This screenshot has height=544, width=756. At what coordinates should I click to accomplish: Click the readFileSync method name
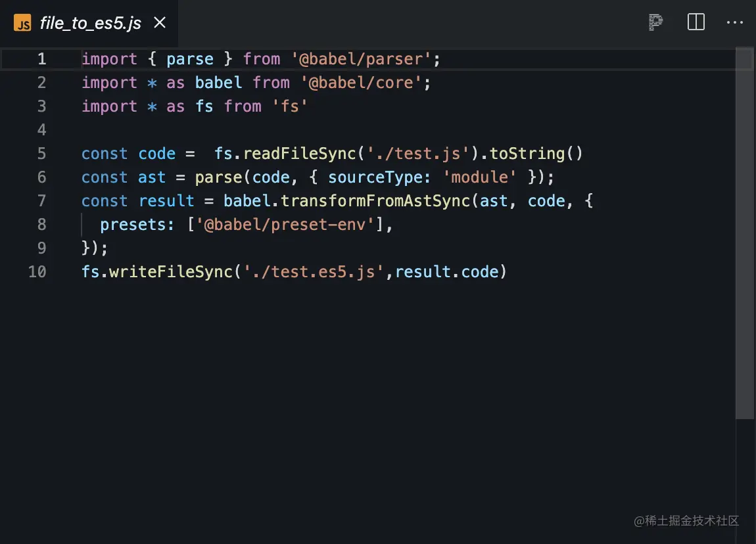299,153
